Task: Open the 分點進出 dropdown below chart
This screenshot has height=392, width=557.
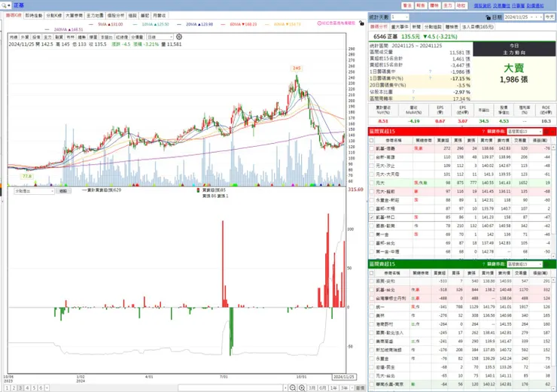Action: tap(34, 191)
